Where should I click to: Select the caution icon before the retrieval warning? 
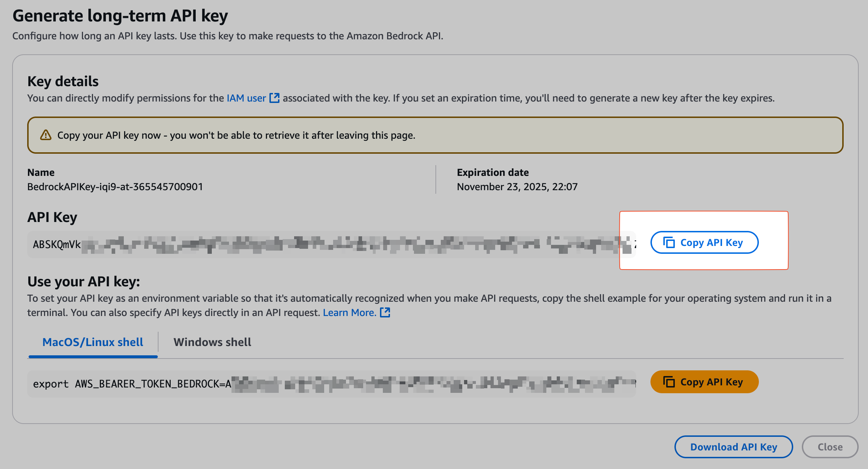point(46,135)
